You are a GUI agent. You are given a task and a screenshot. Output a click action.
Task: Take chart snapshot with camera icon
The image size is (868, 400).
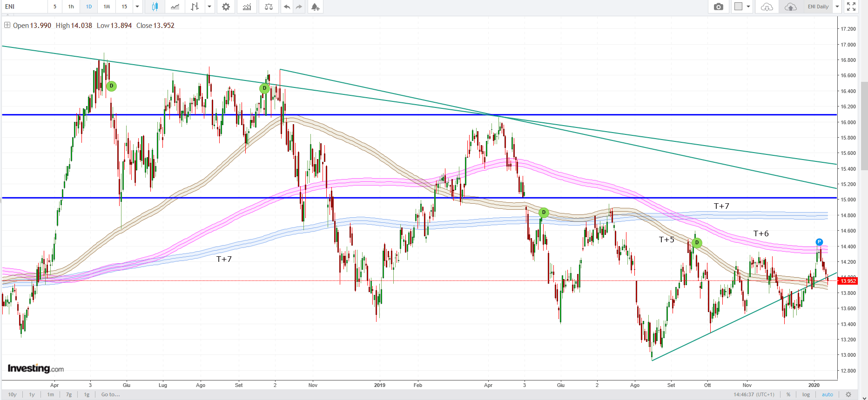pos(719,7)
